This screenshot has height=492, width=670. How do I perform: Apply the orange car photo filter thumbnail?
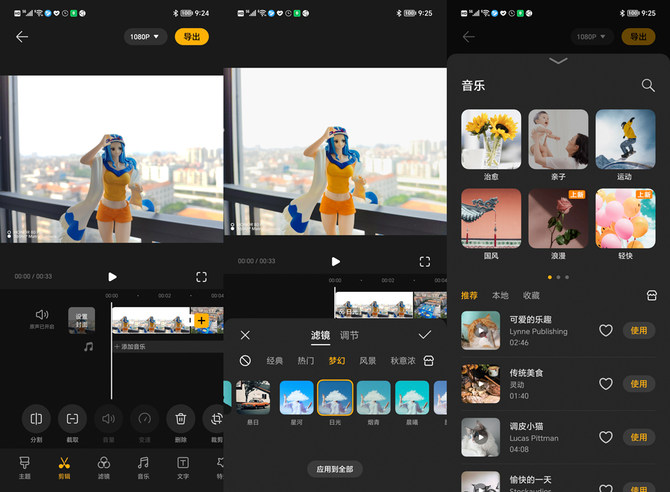point(253,398)
